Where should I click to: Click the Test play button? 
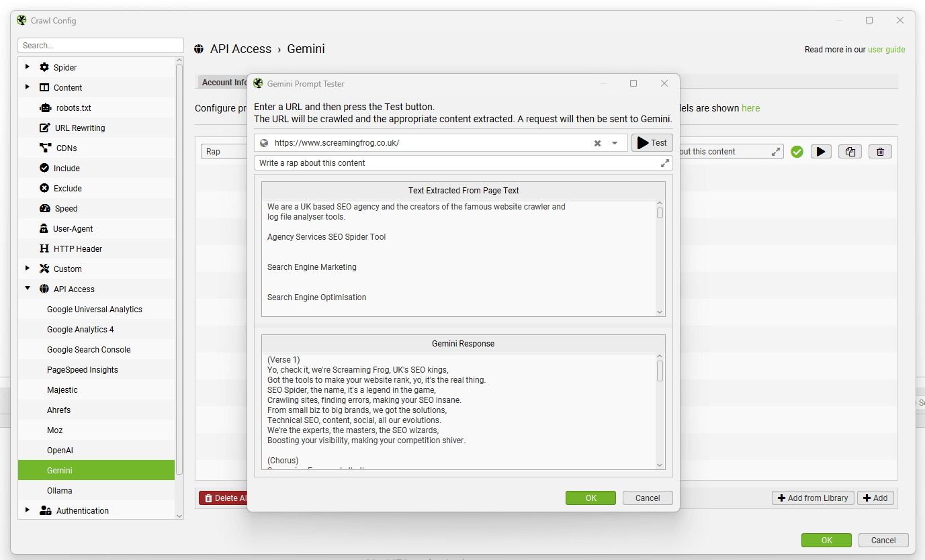click(652, 142)
